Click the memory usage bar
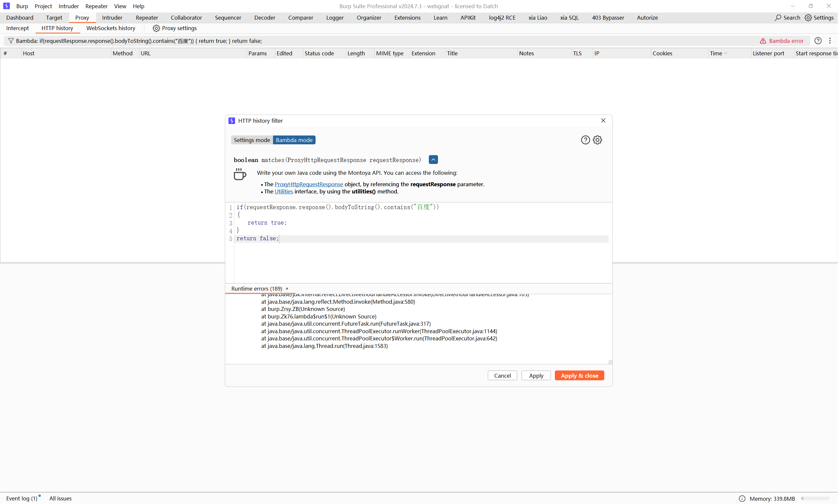 [815, 498]
